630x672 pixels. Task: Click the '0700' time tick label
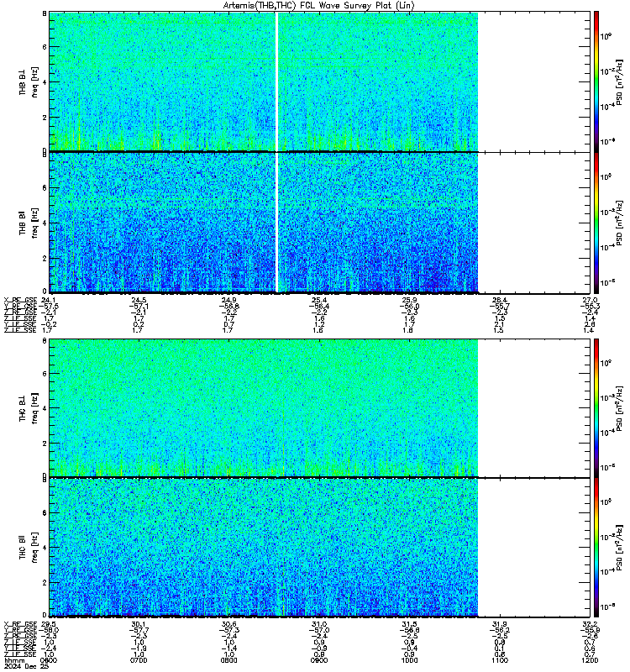tap(139, 660)
